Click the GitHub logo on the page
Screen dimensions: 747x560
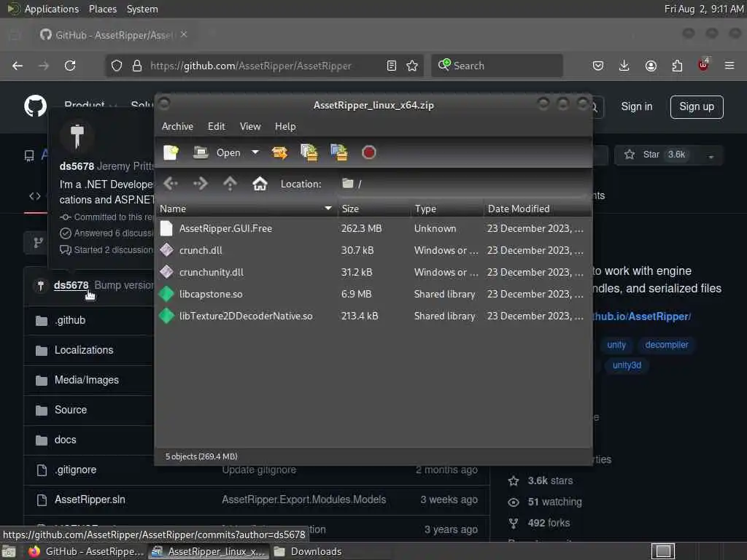pyautogui.click(x=35, y=106)
